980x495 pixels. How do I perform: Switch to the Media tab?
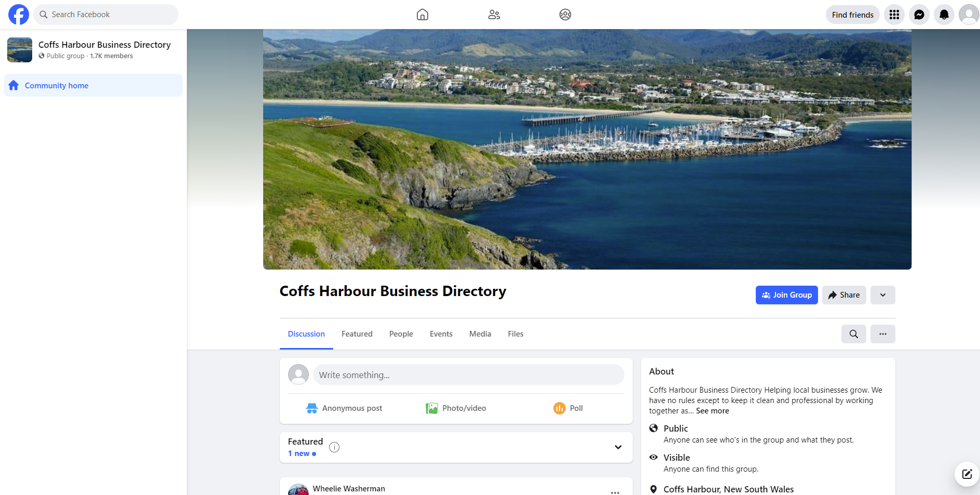click(x=480, y=334)
